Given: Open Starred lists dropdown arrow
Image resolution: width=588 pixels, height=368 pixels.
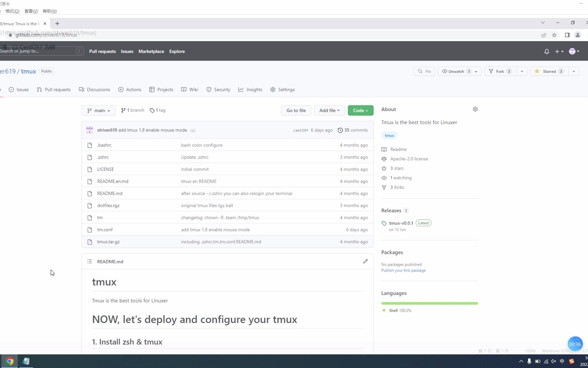Looking at the screenshot, I should 574,71.
